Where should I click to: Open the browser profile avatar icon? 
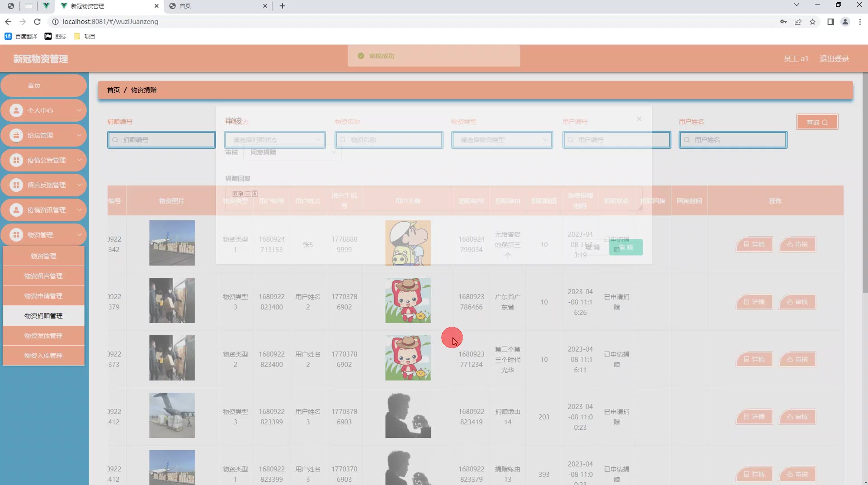click(x=845, y=22)
